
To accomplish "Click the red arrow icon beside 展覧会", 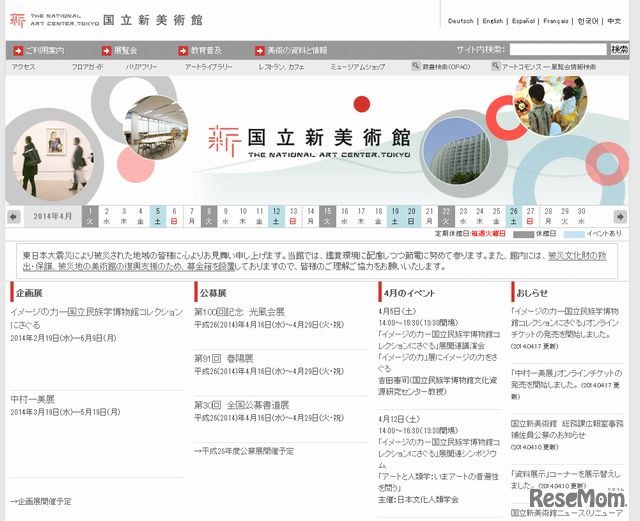I will (106, 51).
